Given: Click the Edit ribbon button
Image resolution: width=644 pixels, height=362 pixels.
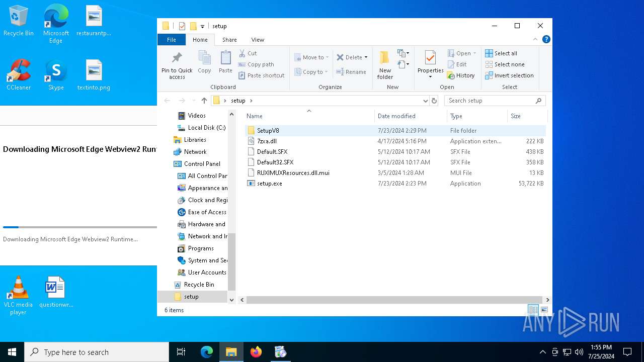Looking at the screenshot, I should click(x=457, y=64).
